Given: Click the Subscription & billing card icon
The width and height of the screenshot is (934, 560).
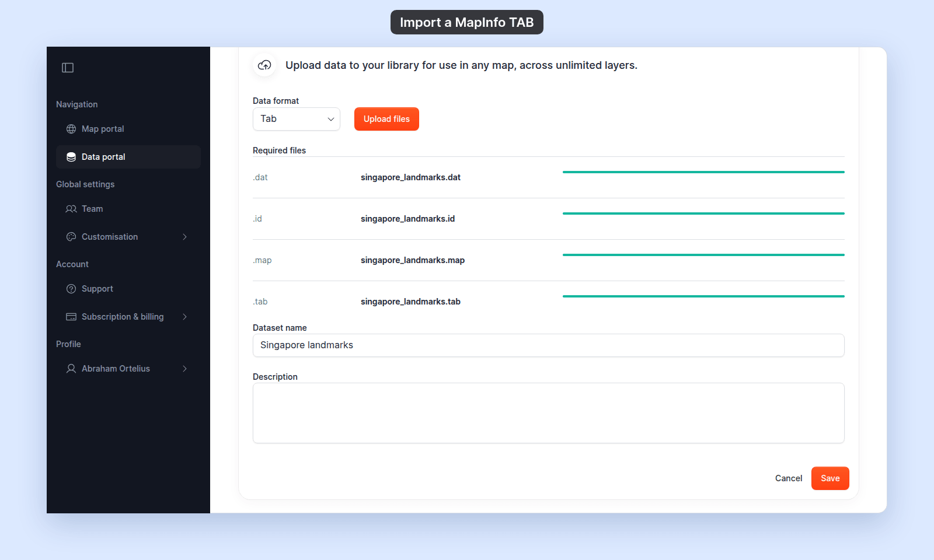Looking at the screenshot, I should point(71,317).
